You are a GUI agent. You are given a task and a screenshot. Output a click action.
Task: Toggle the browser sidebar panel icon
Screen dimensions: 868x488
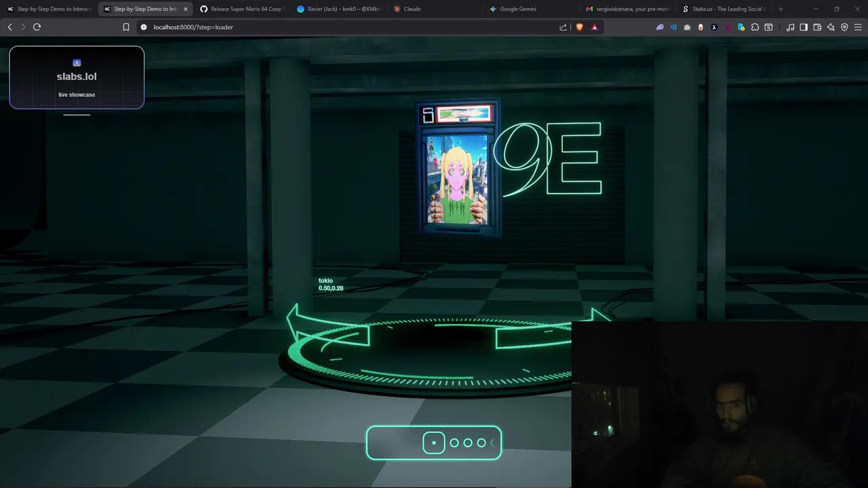coord(804,27)
